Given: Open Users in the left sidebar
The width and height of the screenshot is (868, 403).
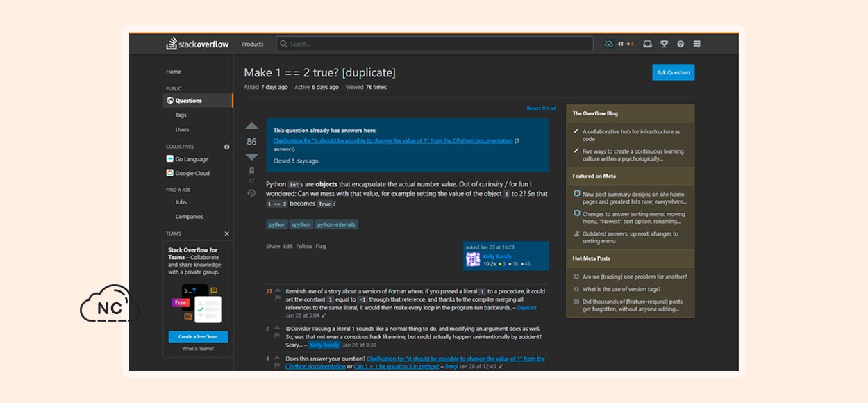Looking at the screenshot, I should [182, 129].
